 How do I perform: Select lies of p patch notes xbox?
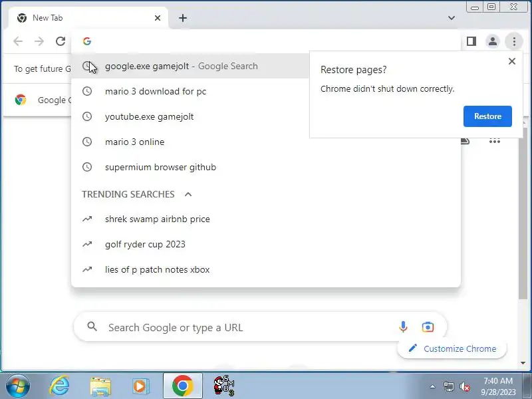coord(266,270)
